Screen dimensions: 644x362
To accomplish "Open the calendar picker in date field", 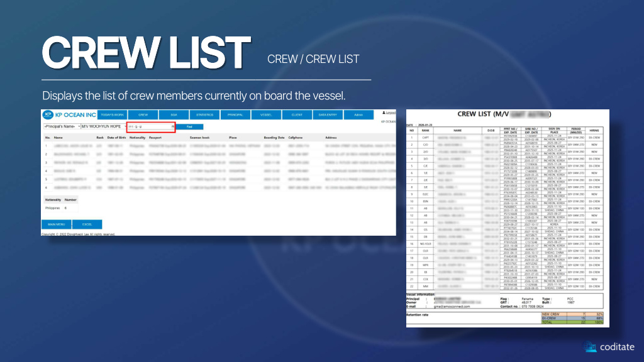I will [x=172, y=126].
